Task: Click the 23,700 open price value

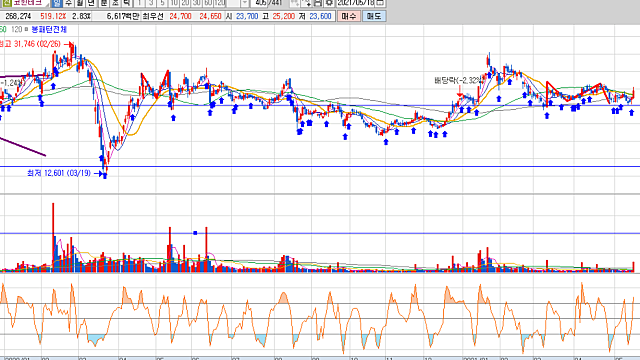Action: click(x=247, y=16)
